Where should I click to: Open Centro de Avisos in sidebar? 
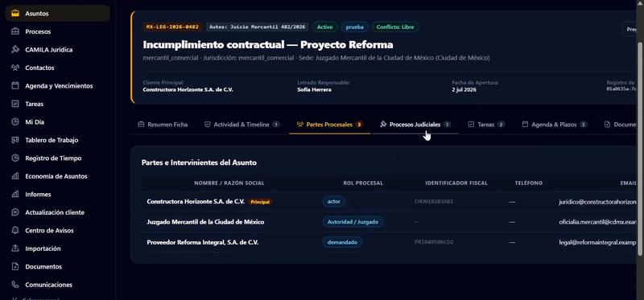tap(57, 230)
